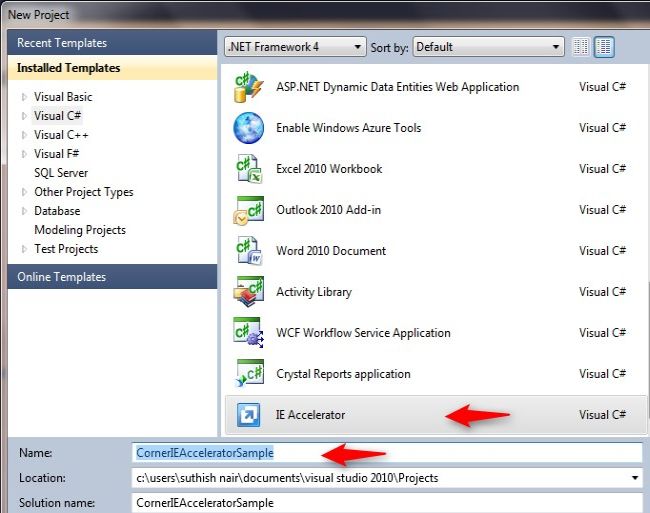This screenshot has width=650, height=513.
Task: Choose ASP.NET Dynamic Data Entities Web Application
Action: click(398, 87)
